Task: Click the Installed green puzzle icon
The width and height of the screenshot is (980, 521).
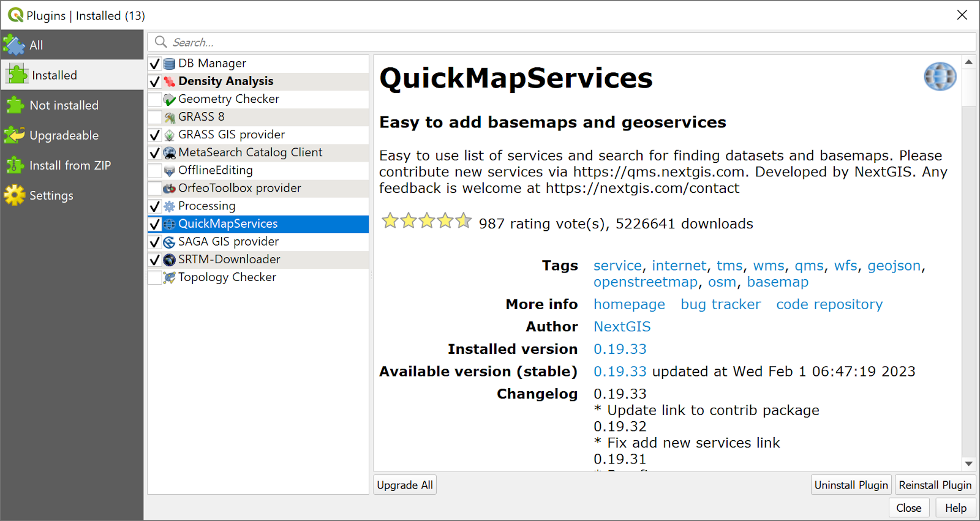Action: coord(17,75)
